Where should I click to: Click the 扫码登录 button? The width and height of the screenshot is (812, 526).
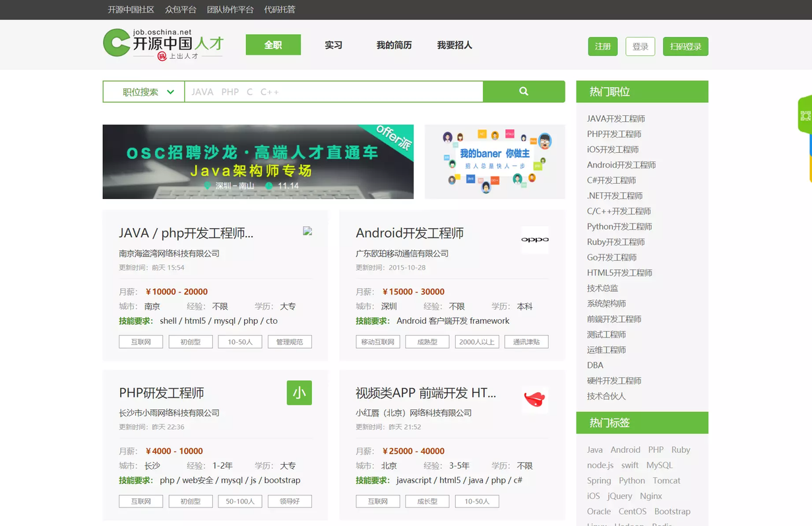(x=685, y=46)
